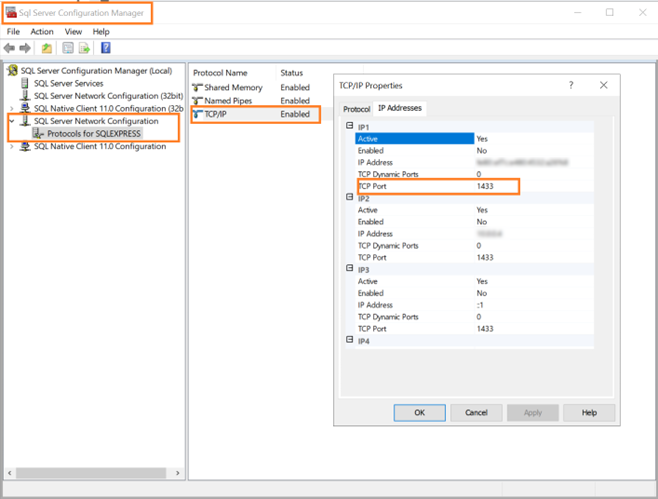
Task: Collapse the IP2 section
Action: coord(349,198)
